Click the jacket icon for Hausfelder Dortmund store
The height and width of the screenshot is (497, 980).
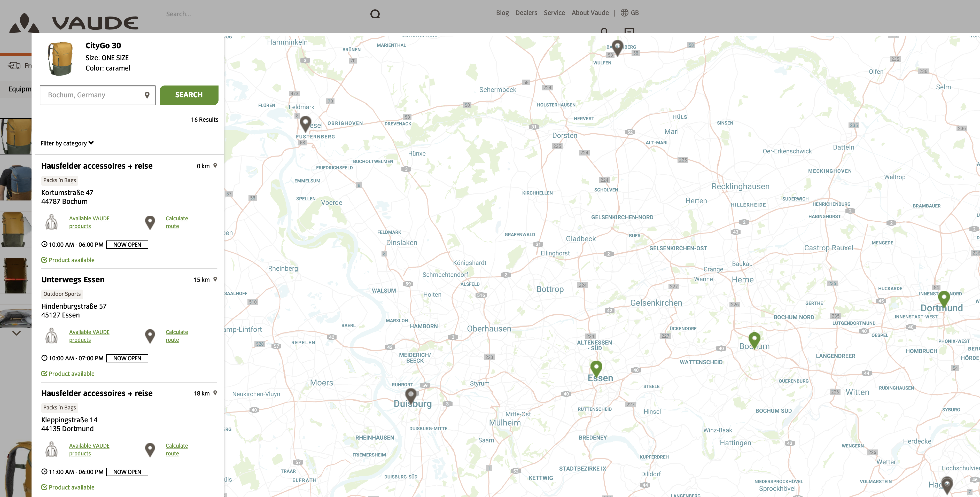coord(51,449)
